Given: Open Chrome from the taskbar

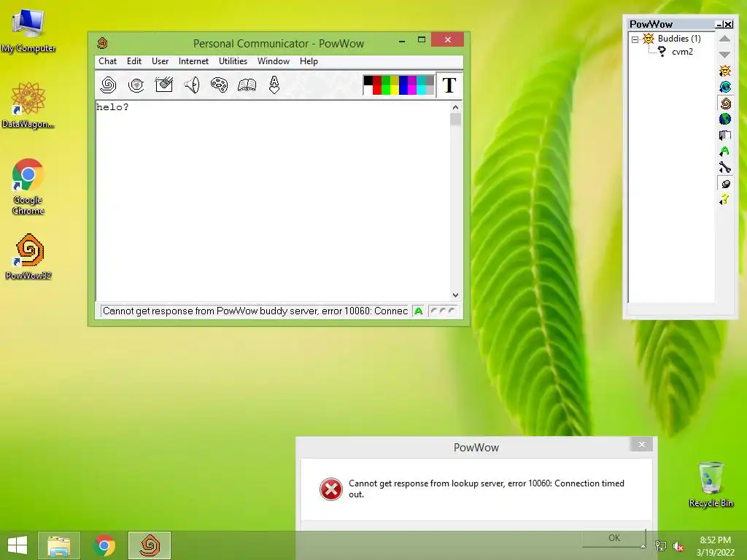Looking at the screenshot, I should [104, 545].
